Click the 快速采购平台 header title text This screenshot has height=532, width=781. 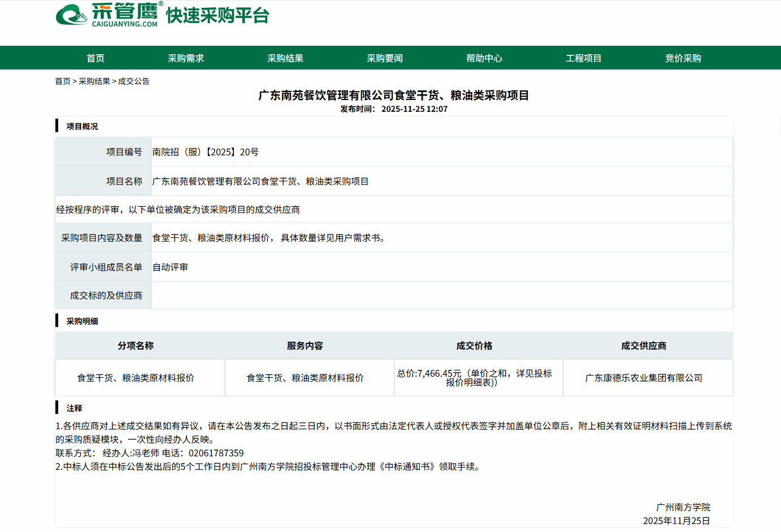tap(218, 16)
